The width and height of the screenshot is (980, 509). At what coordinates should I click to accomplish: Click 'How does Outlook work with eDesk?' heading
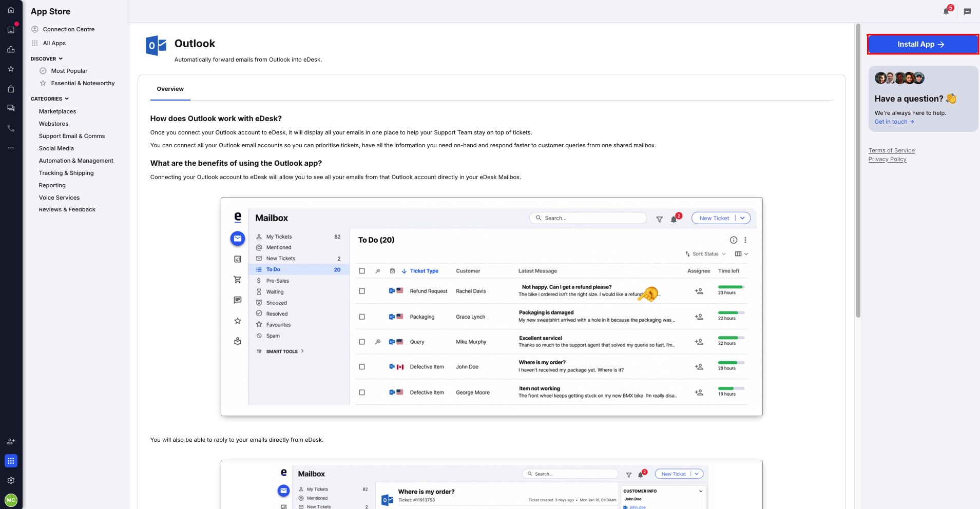tap(216, 119)
